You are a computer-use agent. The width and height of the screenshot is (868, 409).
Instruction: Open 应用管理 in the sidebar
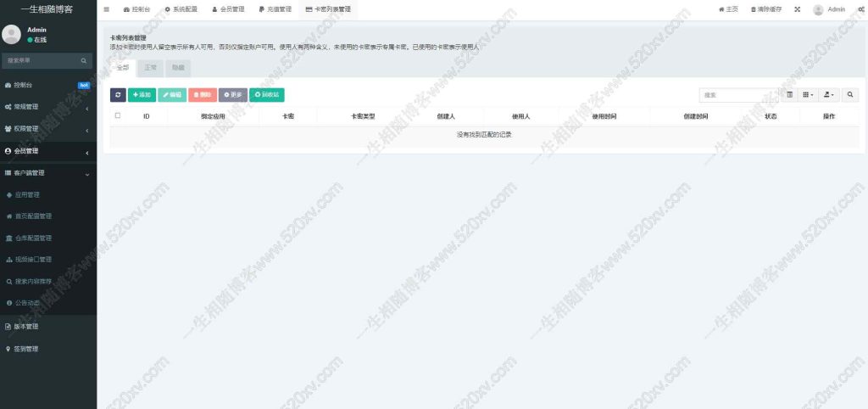click(48, 194)
